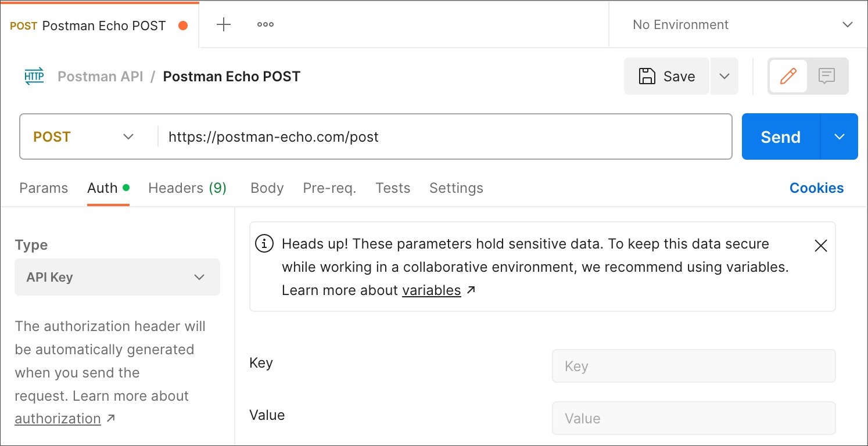868x446 pixels.
Task: Switch to the Headers (9) tab
Action: tap(187, 188)
